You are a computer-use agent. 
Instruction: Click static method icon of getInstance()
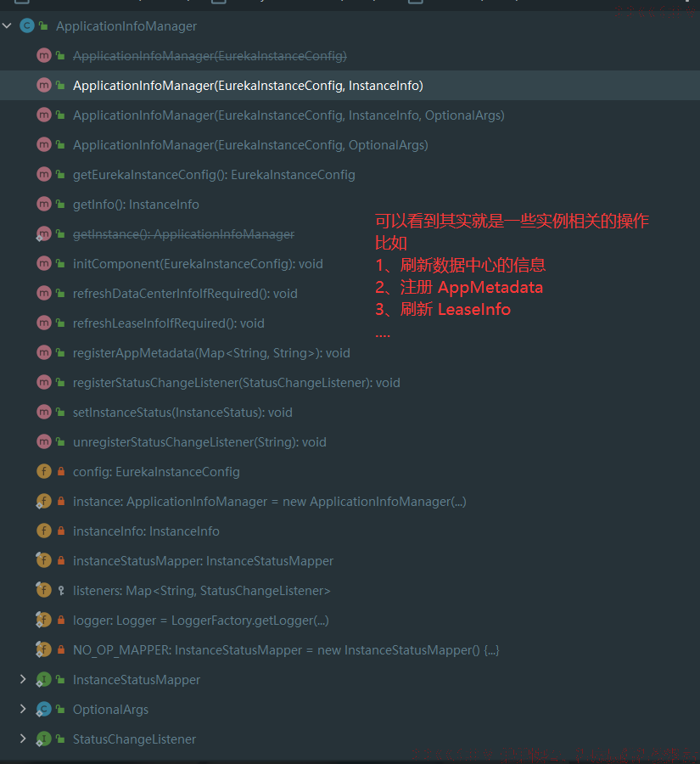tap(44, 234)
